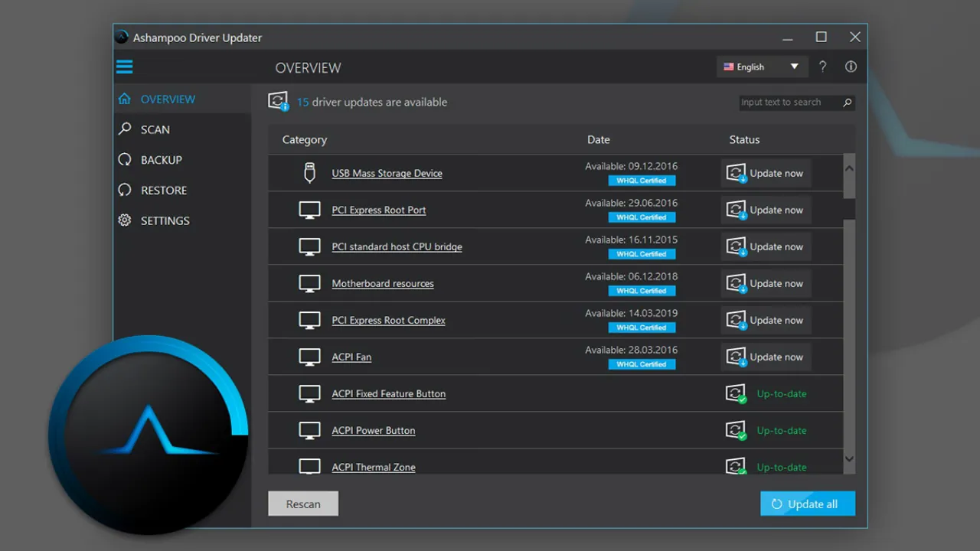Open the RESTORE sidebar item
The width and height of the screenshot is (980, 551).
coord(182,190)
